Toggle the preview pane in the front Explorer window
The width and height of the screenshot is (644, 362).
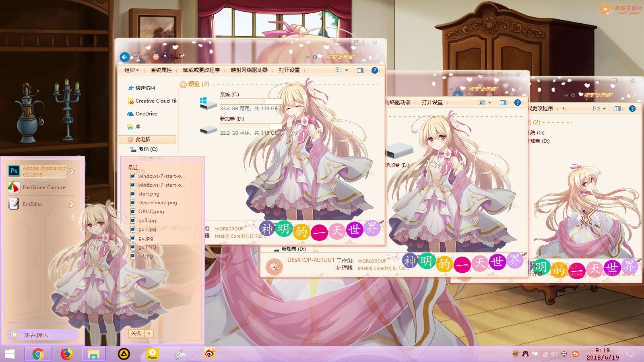(x=360, y=70)
